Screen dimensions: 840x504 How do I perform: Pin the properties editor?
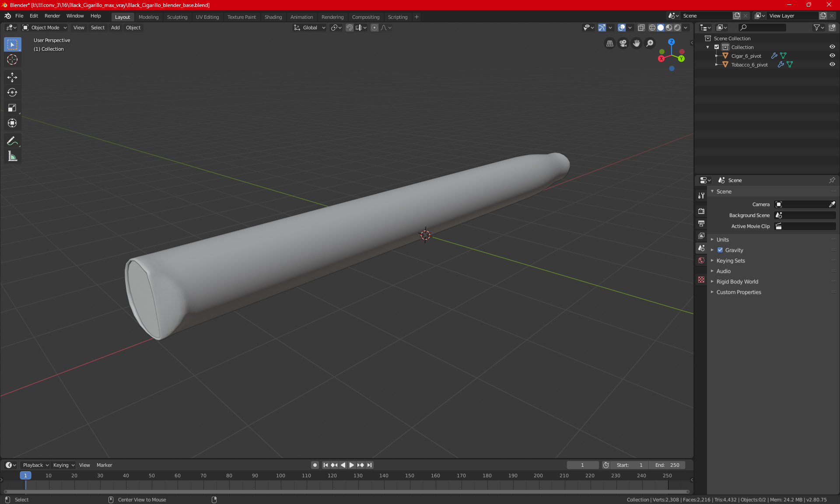click(x=832, y=180)
